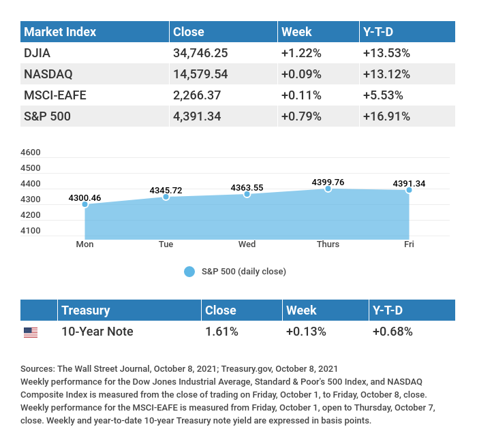Select the NASDAQ row label
Image resolution: width=477 pixels, height=448 pixels.
48,74
